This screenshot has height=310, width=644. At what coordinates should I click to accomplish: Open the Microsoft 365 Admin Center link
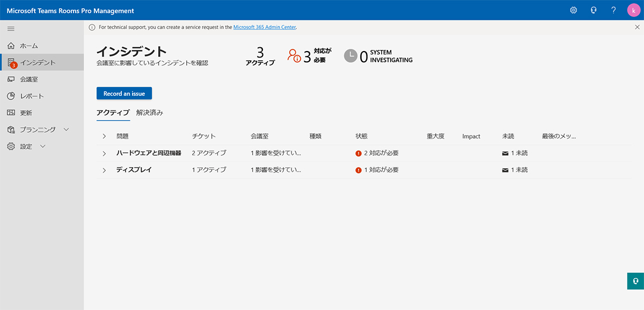(x=265, y=26)
